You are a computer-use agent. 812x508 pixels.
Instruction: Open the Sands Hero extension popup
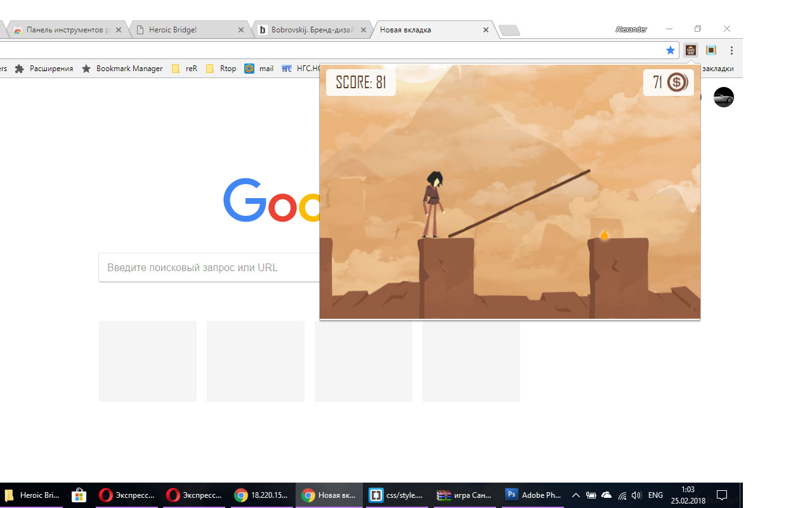[690, 50]
